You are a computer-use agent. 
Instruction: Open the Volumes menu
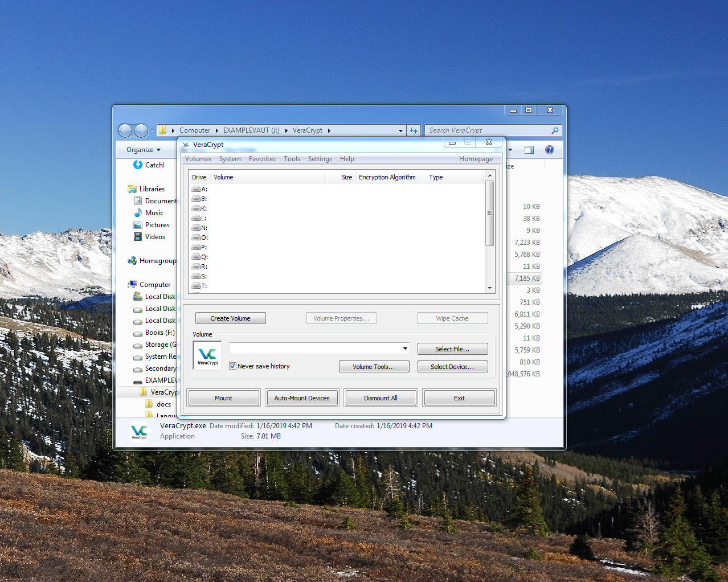coord(198,159)
